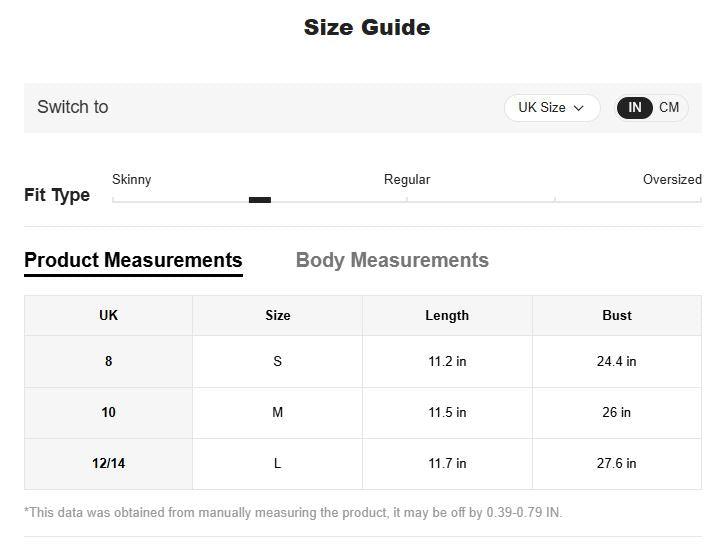The width and height of the screenshot is (719, 548).
Task: Switch units to IN
Action: pos(635,108)
